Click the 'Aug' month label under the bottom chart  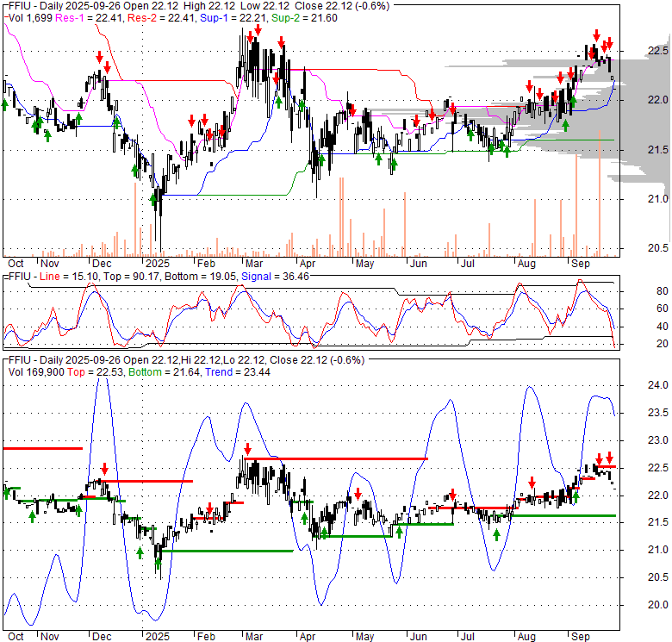click(x=526, y=637)
